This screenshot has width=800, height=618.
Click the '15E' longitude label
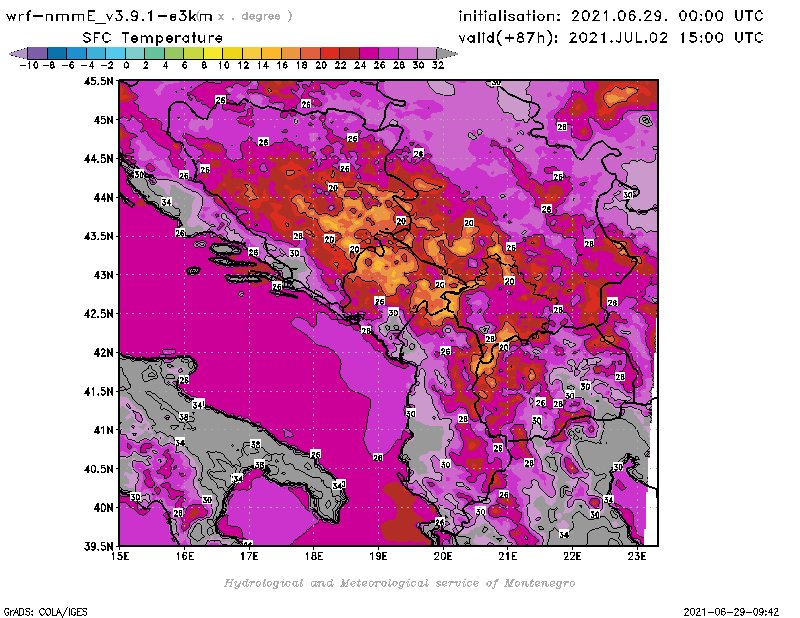click(x=120, y=556)
